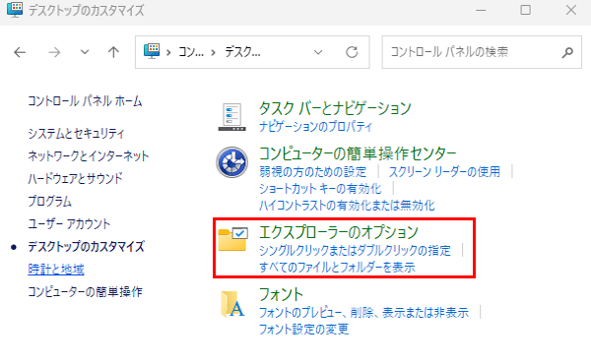The image size is (591, 364).
Task: Expand the breadcrumb chevron after コン...
Action: coord(213,52)
